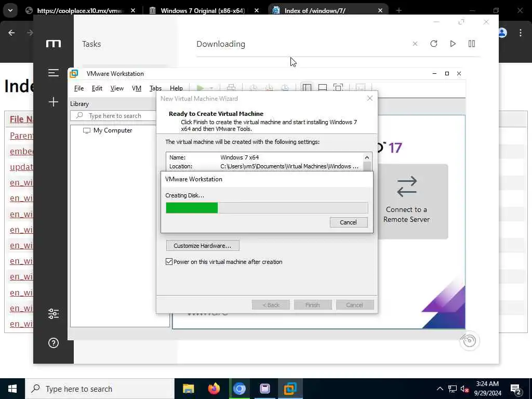Click the resume play icon in download manager
532x399 pixels.
click(x=453, y=44)
